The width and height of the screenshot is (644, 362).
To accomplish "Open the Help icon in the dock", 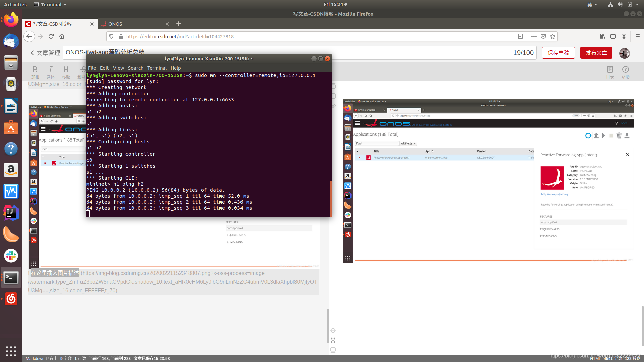I will [x=11, y=148].
